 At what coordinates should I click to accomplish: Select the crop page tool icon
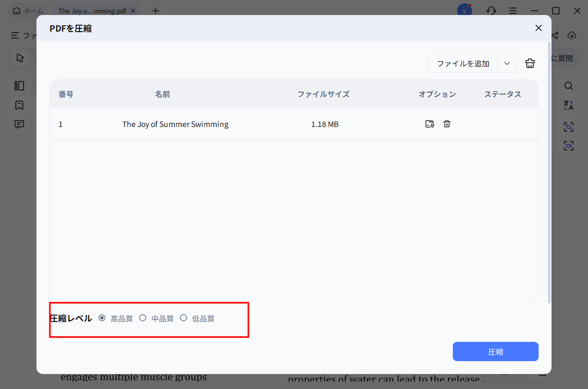[569, 126]
